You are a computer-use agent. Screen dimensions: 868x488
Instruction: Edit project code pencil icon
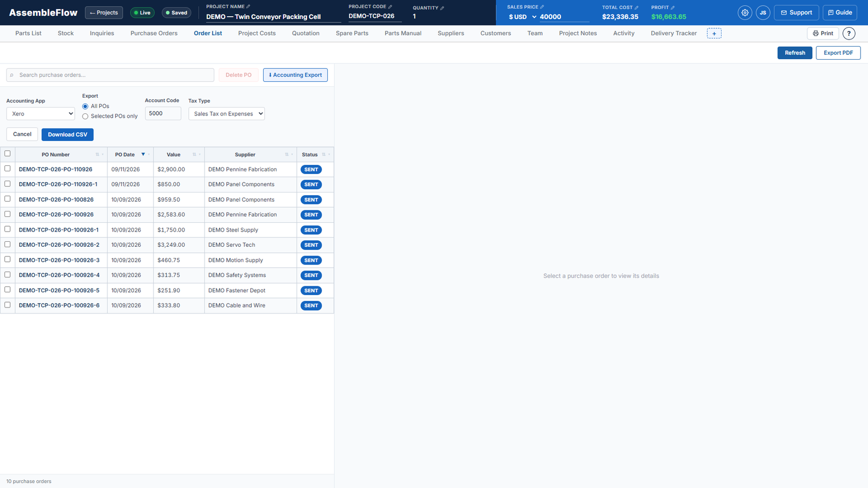click(x=390, y=7)
